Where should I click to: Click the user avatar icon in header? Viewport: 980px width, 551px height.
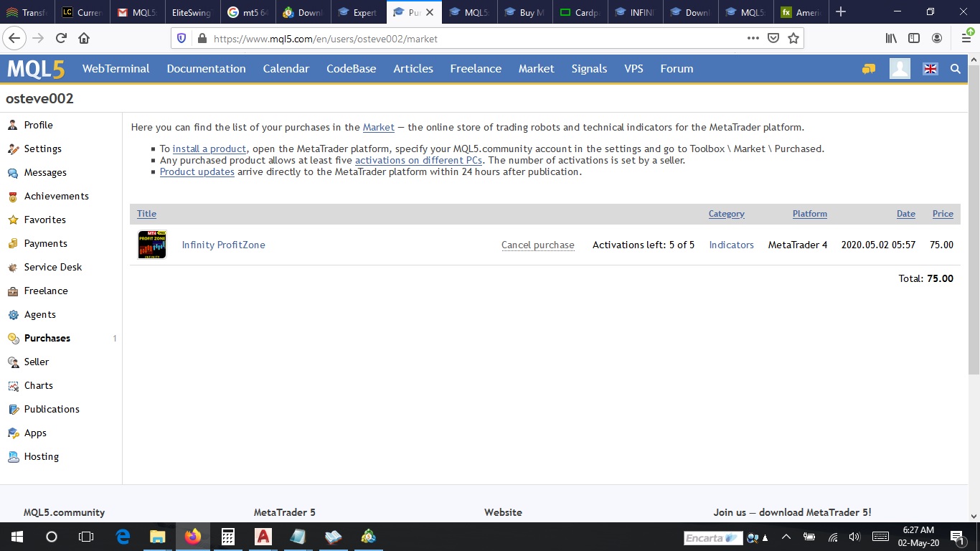point(900,69)
